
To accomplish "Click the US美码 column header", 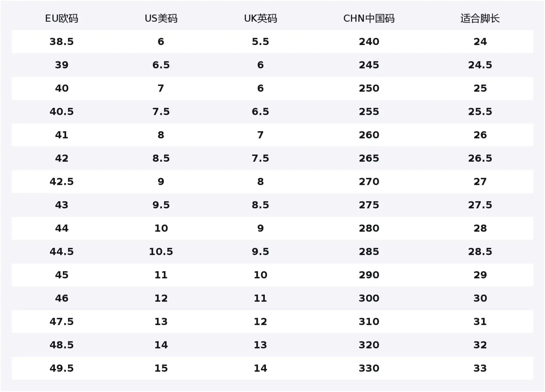I will [x=161, y=19].
